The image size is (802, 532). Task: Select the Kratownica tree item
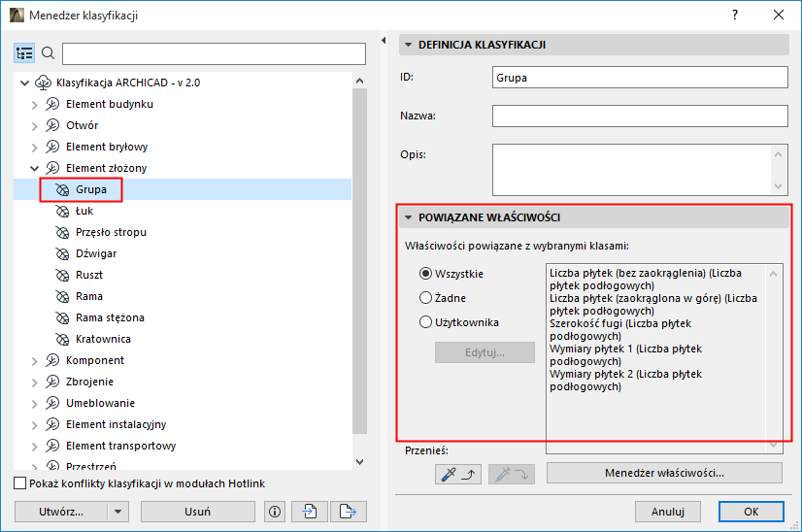[x=103, y=339]
